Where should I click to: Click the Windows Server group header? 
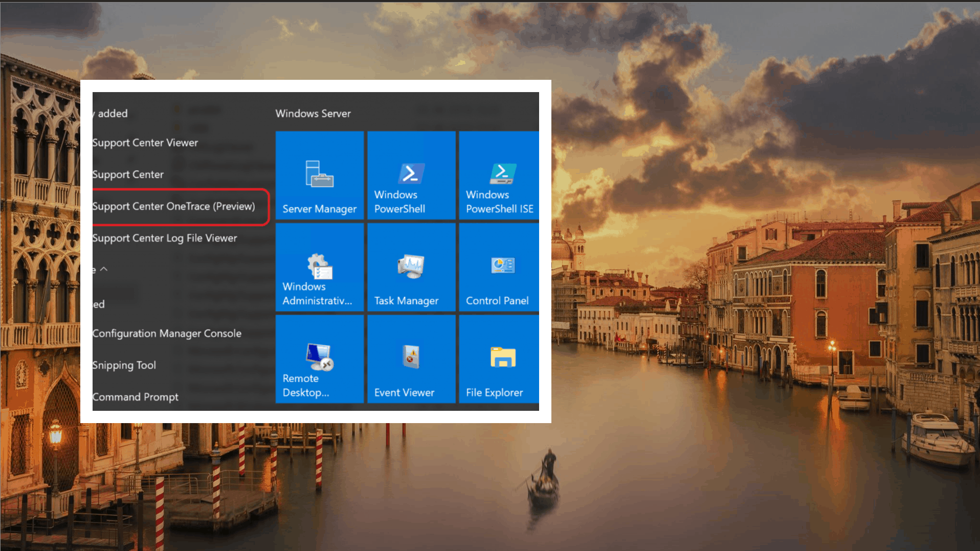(313, 114)
